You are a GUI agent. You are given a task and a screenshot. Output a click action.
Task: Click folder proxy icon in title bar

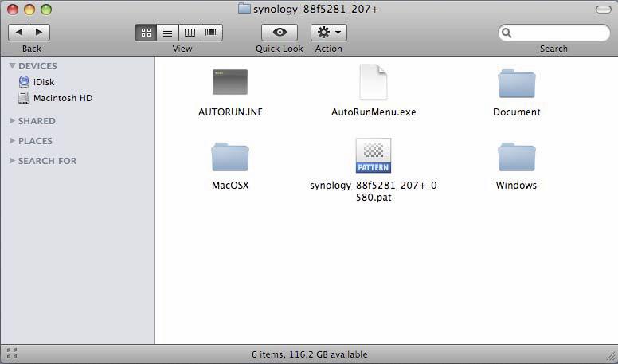[x=244, y=9]
